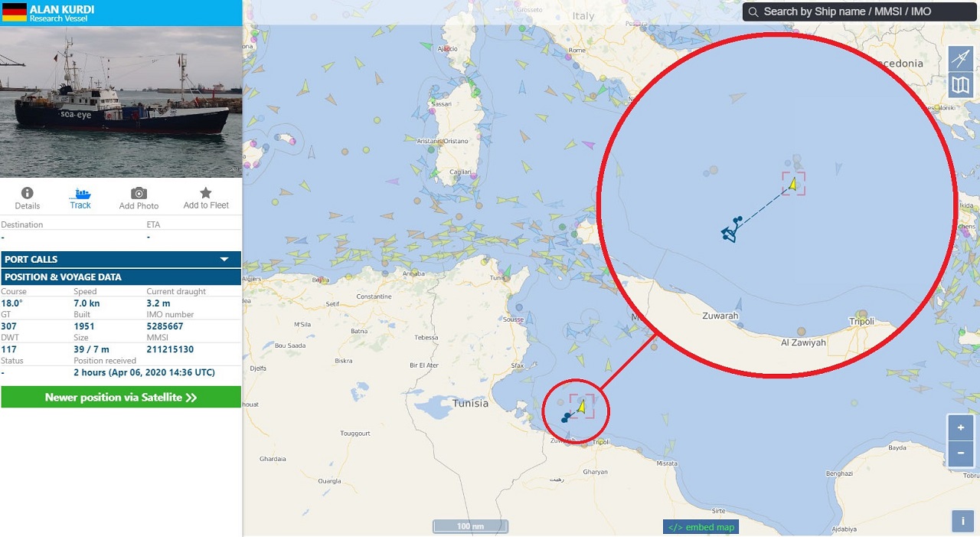The height and width of the screenshot is (537, 980).
Task: Click the PORT CALLS dropdown arrow
Action: click(224, 259)
